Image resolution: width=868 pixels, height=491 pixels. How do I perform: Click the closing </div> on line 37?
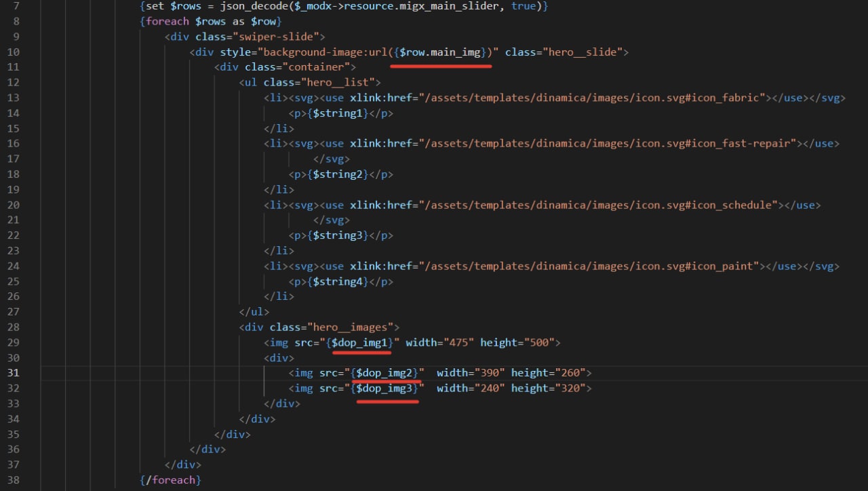pos(182,465)
